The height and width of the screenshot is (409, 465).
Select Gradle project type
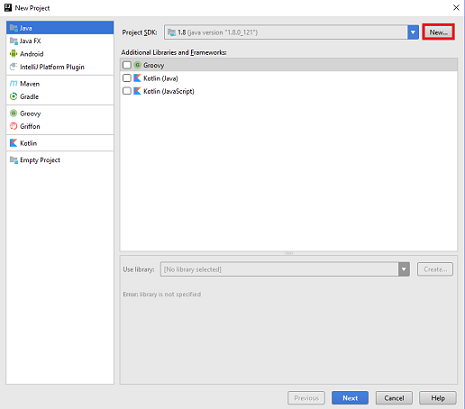pos(60,96)
